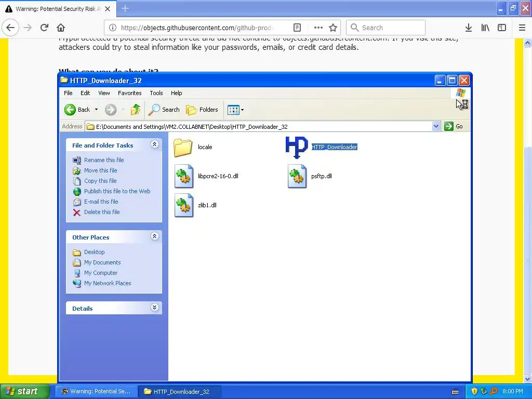Click Publish this file to the Web
Screen dimensions: 532x399
[117, 191]
